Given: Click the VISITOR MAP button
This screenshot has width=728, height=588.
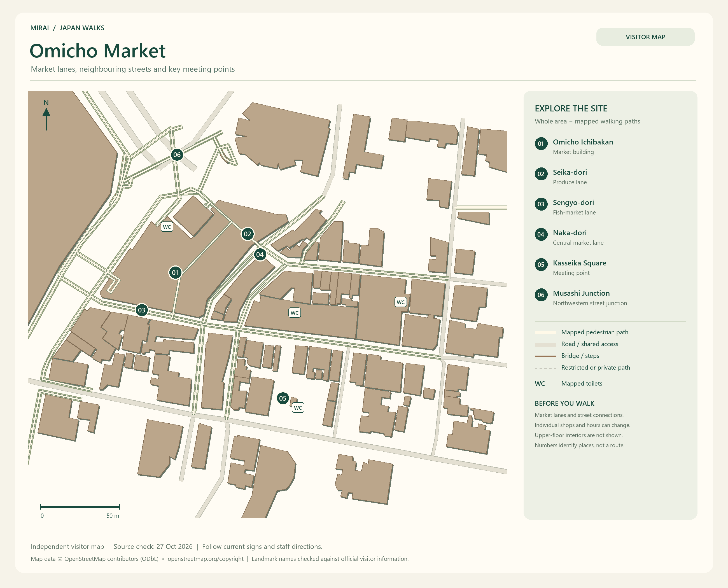Looking at the screenshot, I should click(x=645, y=37).
